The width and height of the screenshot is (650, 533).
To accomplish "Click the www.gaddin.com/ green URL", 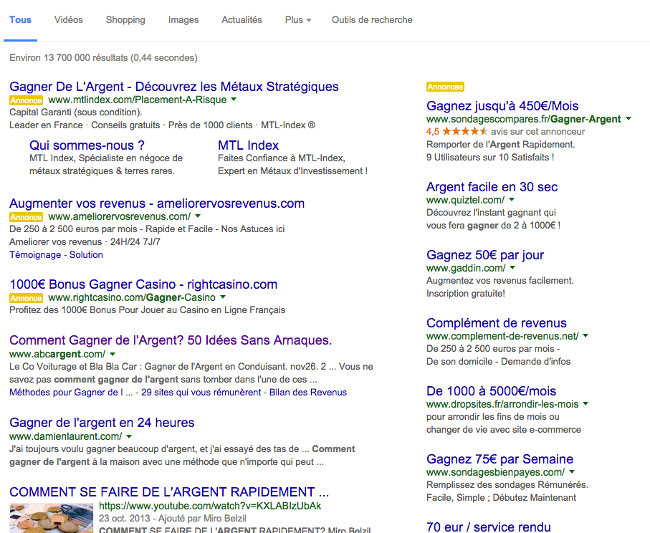I will pyautogui.click(x=466, y=268).
